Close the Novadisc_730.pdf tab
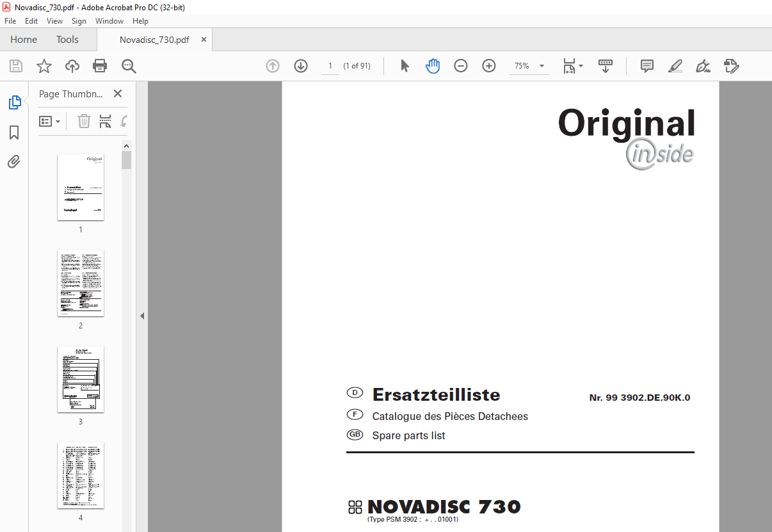The height and width of the screenshot is (532, 772). coord(204,40)
